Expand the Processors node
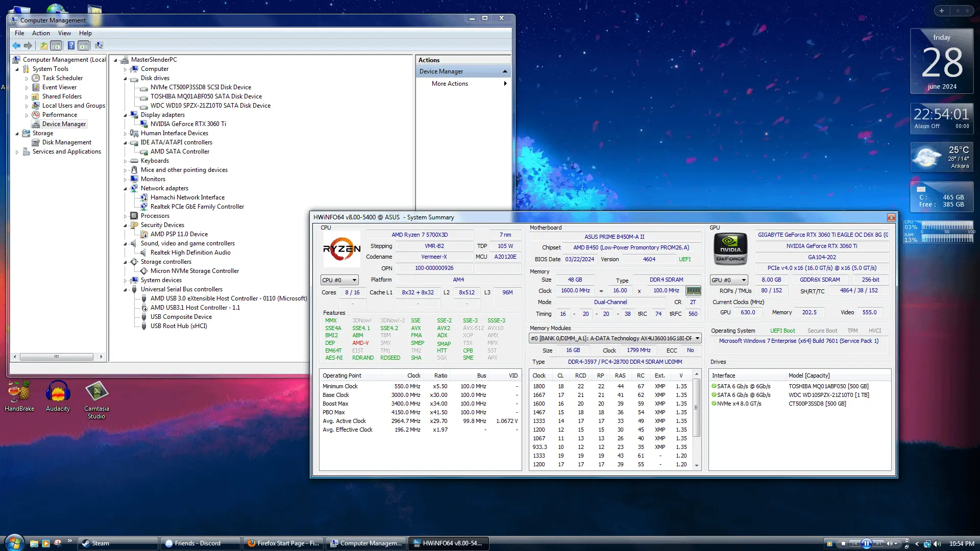 [x=125, y=216]
